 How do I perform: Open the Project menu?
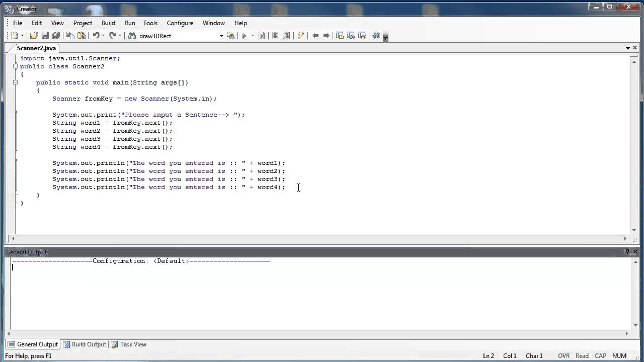(x=83, y=23)
